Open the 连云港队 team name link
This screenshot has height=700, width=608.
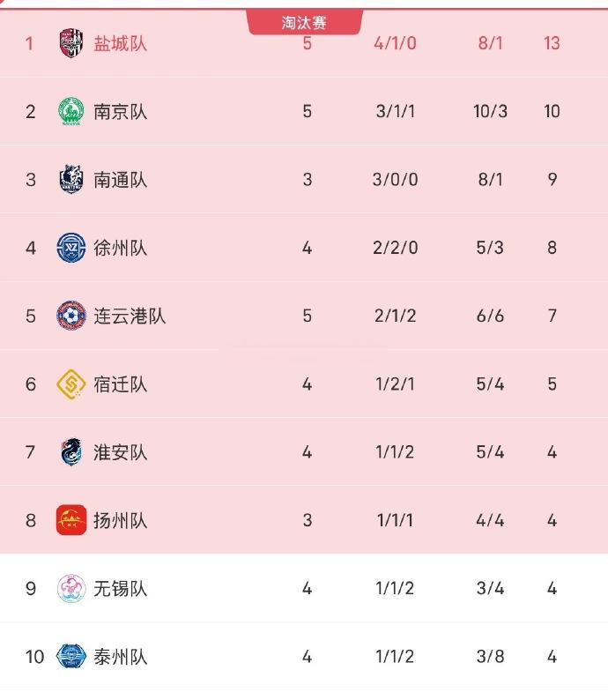130,316
